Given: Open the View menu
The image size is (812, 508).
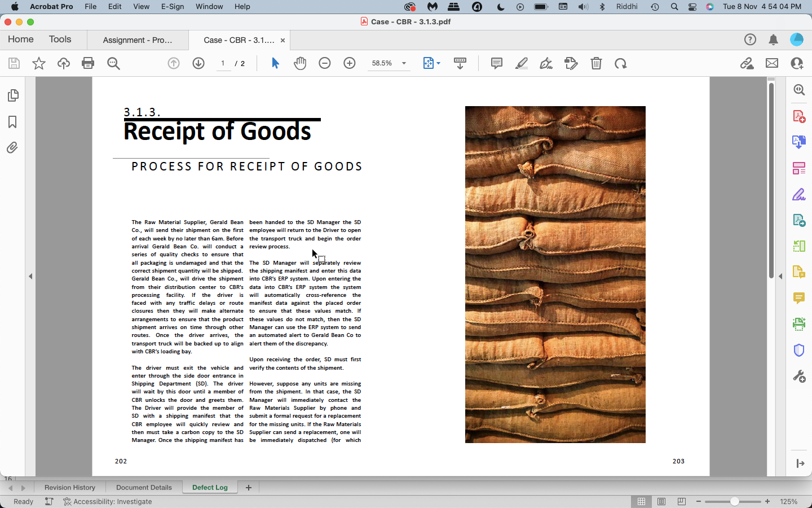Looking at the screenshot, I should click(141, 7).
